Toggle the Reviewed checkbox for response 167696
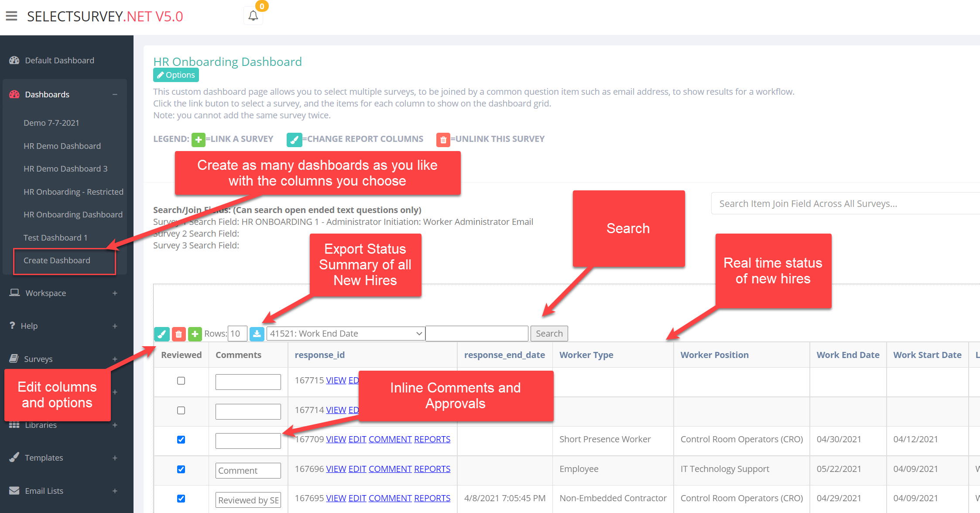The image size is (980, 513). (x=182, y=468)
